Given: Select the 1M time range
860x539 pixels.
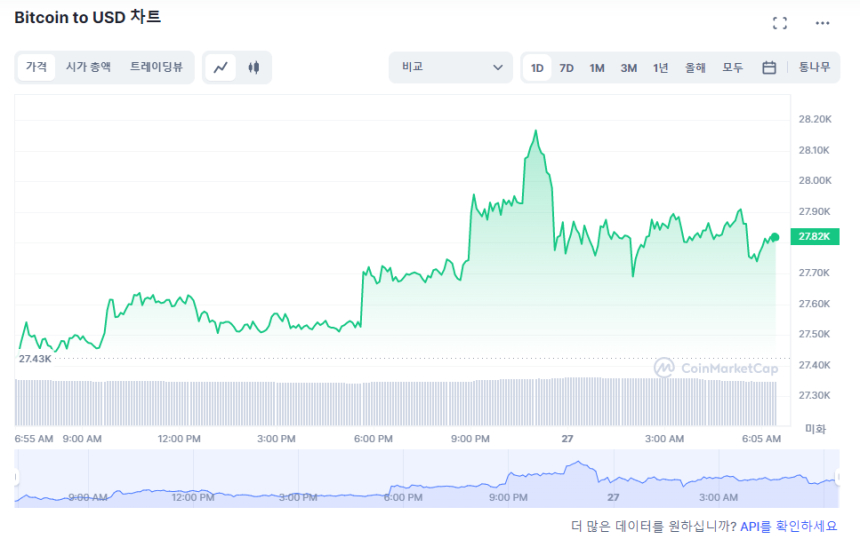Looking at the screenshot, I should (597, 68).
